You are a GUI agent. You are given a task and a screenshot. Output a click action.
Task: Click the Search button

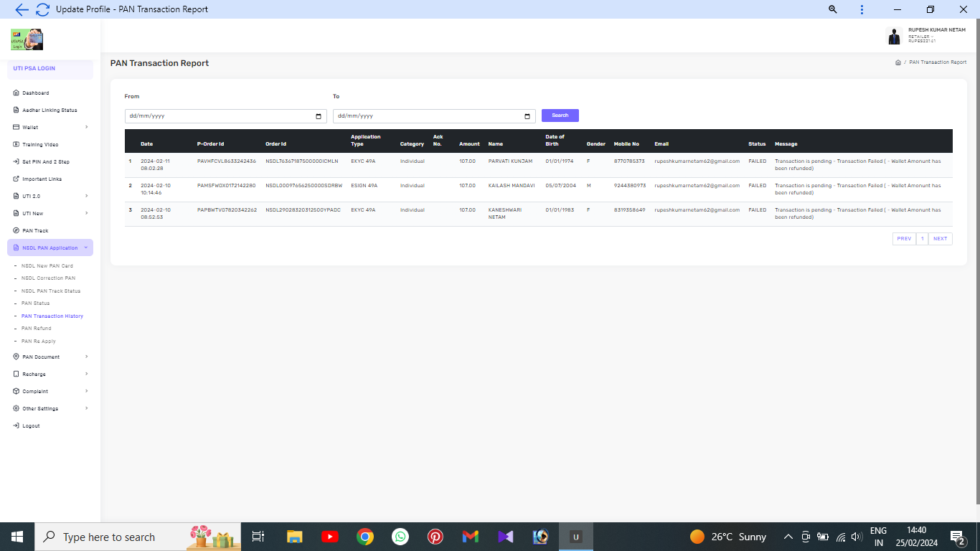pos(560,116)
